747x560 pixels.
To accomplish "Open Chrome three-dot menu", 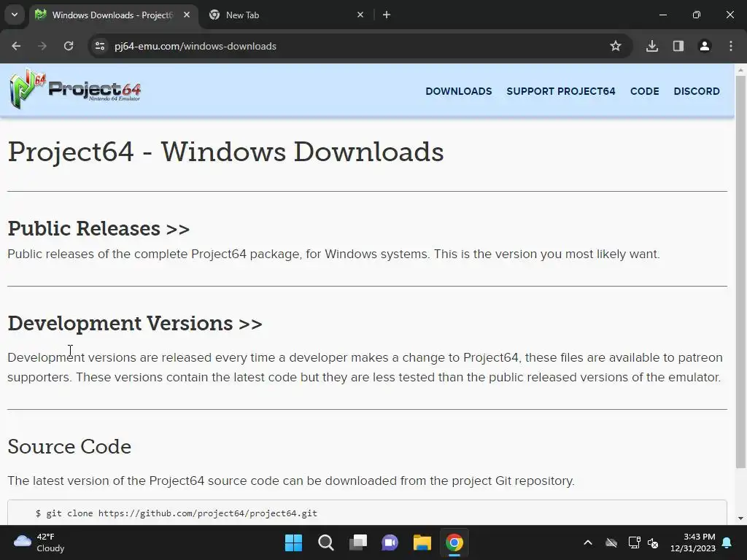I will pyautogui.click(x=731, y=46).
